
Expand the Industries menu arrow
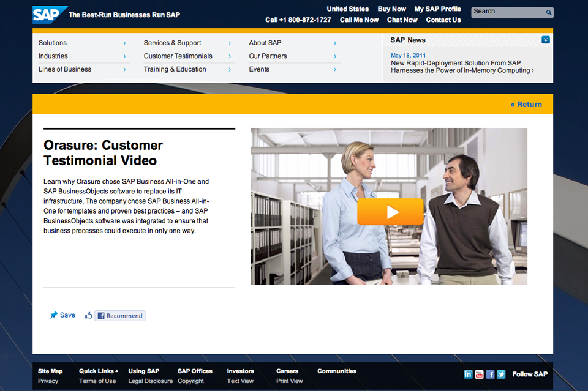(x=124, y=56)
